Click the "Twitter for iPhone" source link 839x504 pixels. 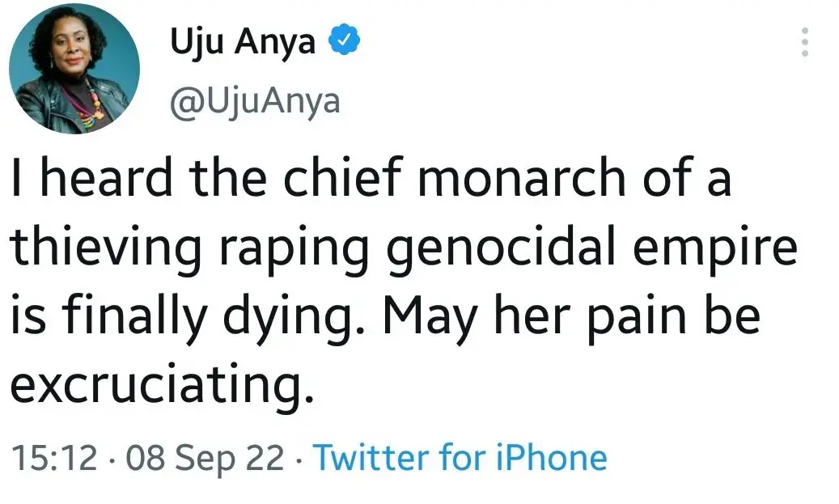tap(460, 458)
